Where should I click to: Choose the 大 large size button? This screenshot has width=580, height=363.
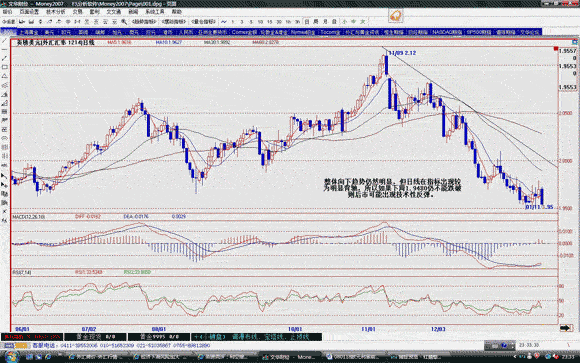click(363, 22)
